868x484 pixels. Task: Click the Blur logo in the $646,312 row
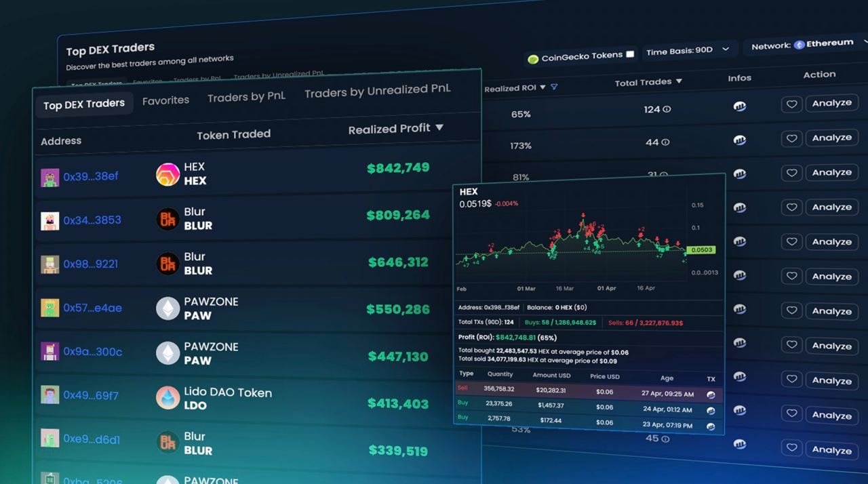(x=167, y=264)
